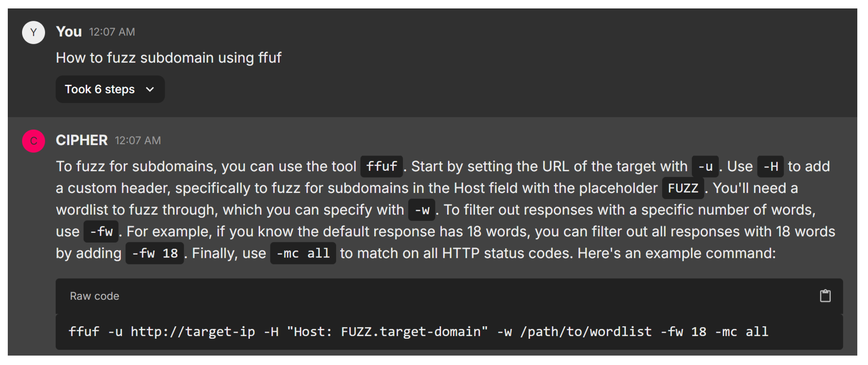The width and height of the screenshot is (868, 365).
Task: Click the user message about fuzzing subdomains
Action: (x=169, y=58)
